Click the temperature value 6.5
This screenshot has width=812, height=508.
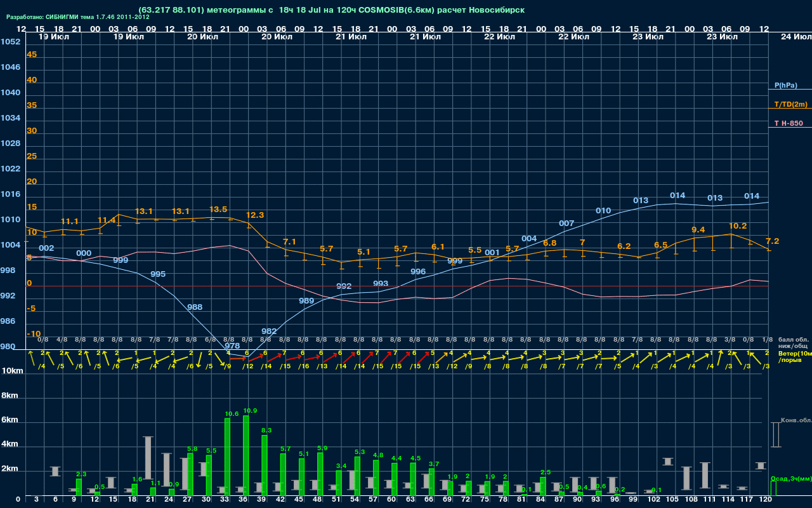pos(661,245)
